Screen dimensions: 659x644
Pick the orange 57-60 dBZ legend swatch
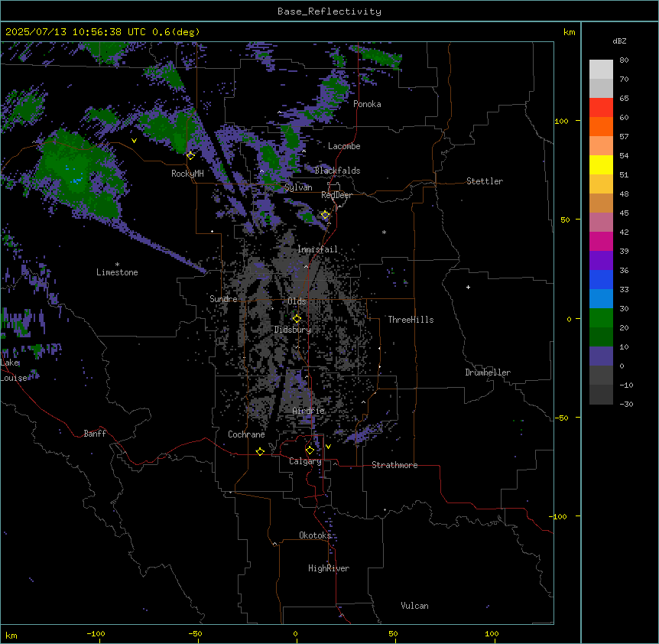tap(601, 126)
